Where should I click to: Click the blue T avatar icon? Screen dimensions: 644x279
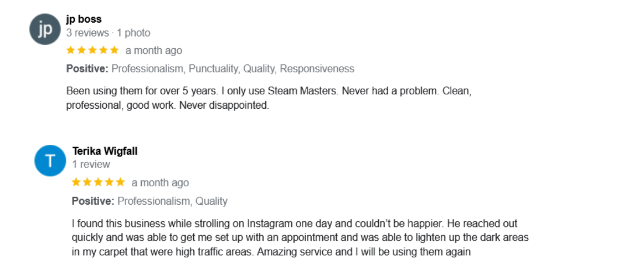click(x=50, y=160)
